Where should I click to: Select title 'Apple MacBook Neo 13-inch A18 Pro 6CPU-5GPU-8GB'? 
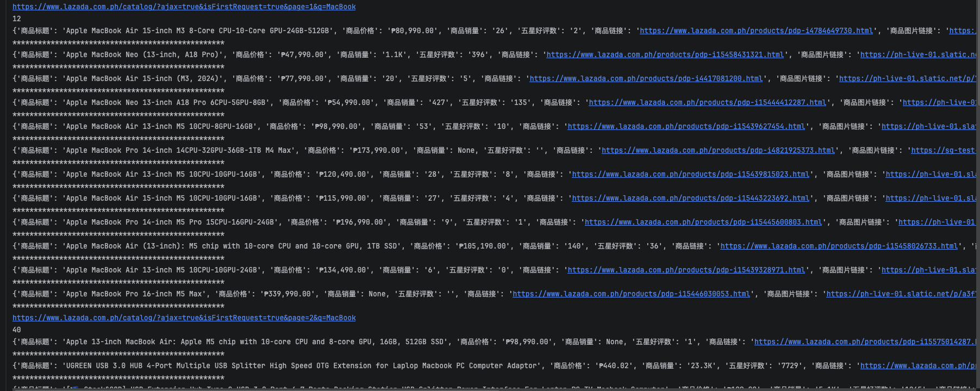tap(166, 103)
